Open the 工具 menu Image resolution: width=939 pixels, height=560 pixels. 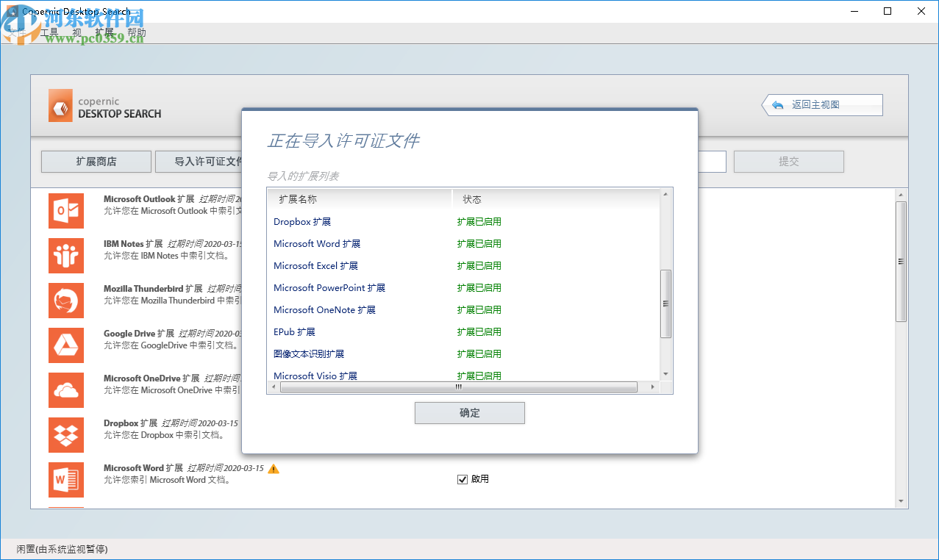(x=51, y=32)
